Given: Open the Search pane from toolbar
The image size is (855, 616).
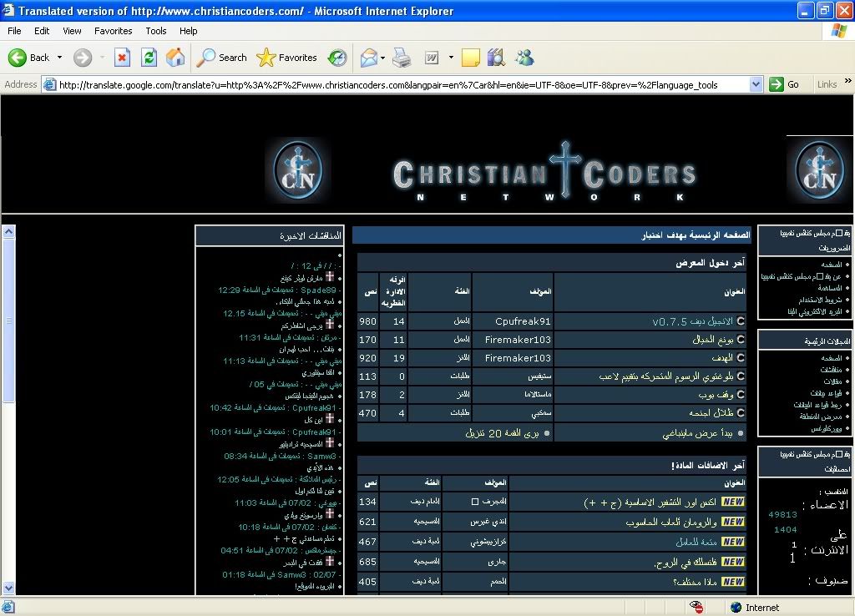Looking at the screenshot, I should [222, 58].
